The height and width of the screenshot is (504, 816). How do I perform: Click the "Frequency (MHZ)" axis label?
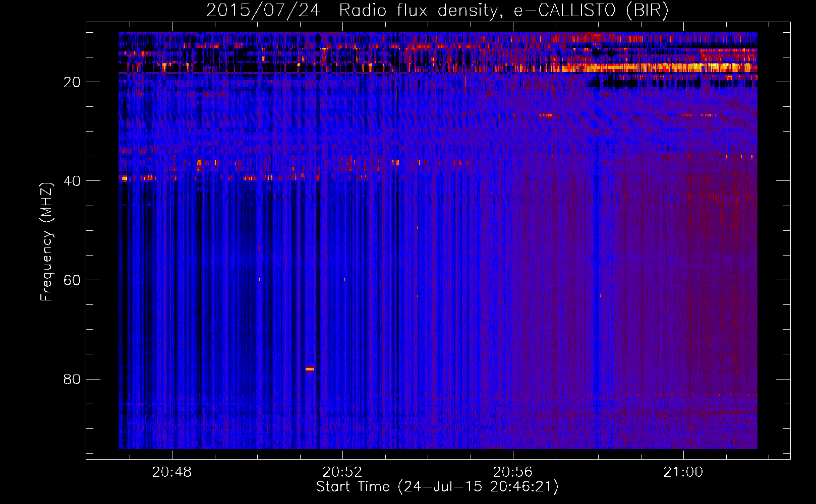(46, 242)
